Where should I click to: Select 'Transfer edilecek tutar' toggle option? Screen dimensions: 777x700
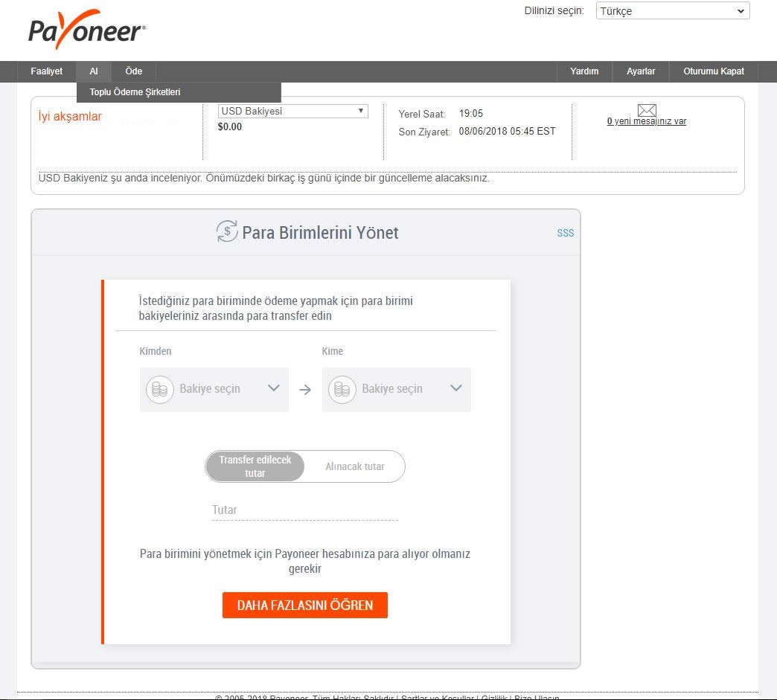click(x=255, y=466)
